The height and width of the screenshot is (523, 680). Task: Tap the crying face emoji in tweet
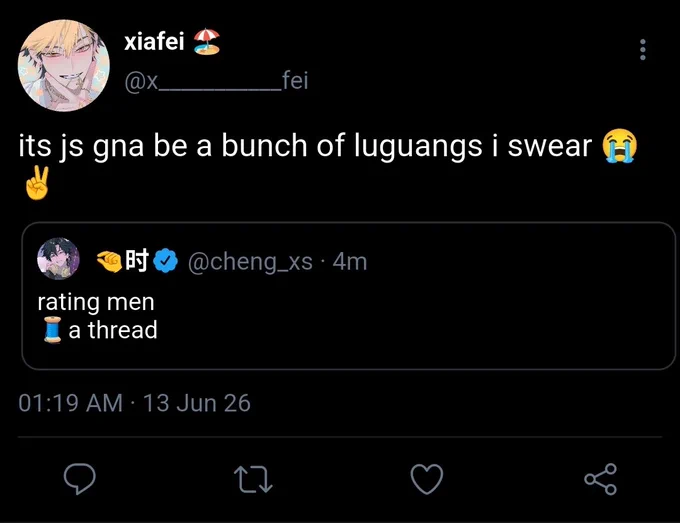(x=620, y=146)
